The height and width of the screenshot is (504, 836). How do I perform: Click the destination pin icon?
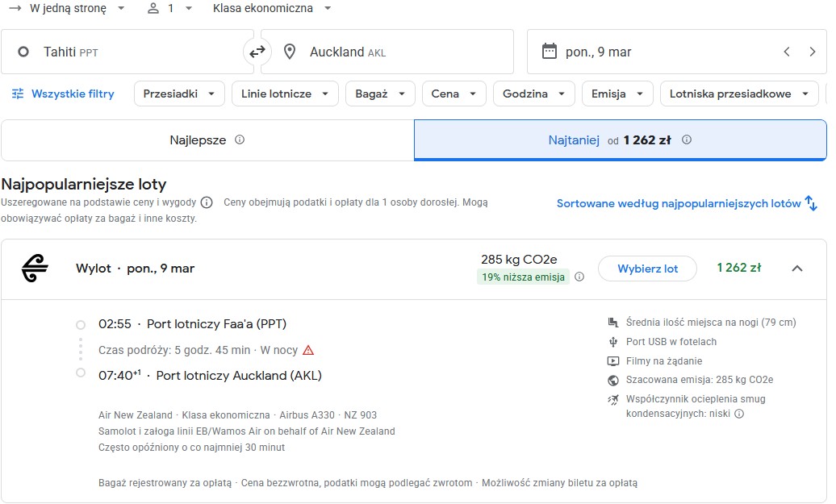click(290, 52)
